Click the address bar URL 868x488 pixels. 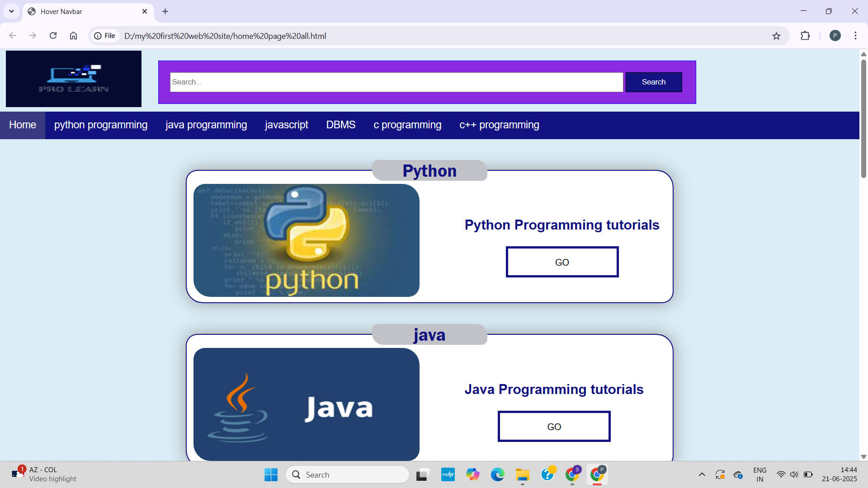click(x=225, y=36)
